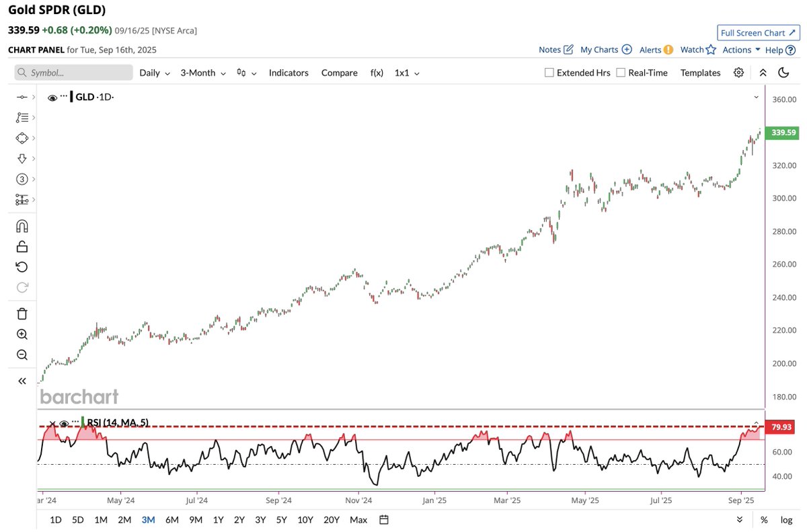Zoom out with the minus magnifier
The image size is (807, 532).
tap(22, 354)
